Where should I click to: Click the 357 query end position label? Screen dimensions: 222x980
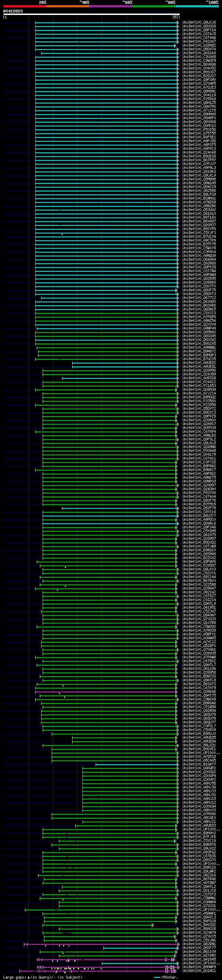[175, 17]
